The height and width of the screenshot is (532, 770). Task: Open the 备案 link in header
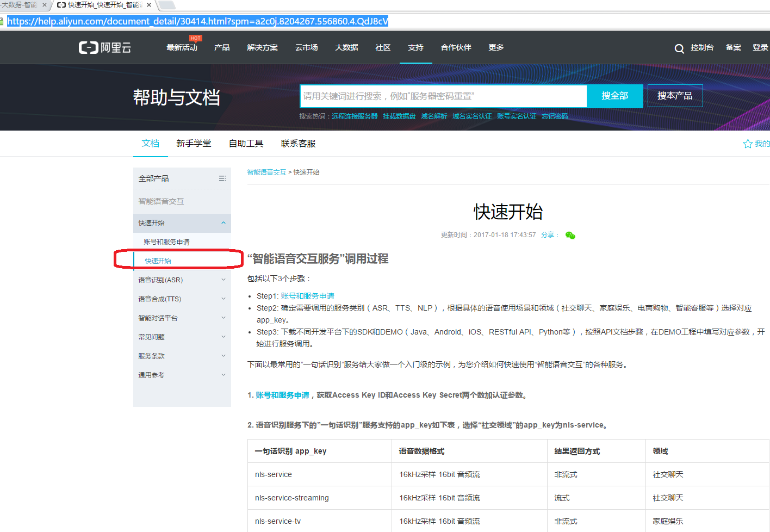733,47
